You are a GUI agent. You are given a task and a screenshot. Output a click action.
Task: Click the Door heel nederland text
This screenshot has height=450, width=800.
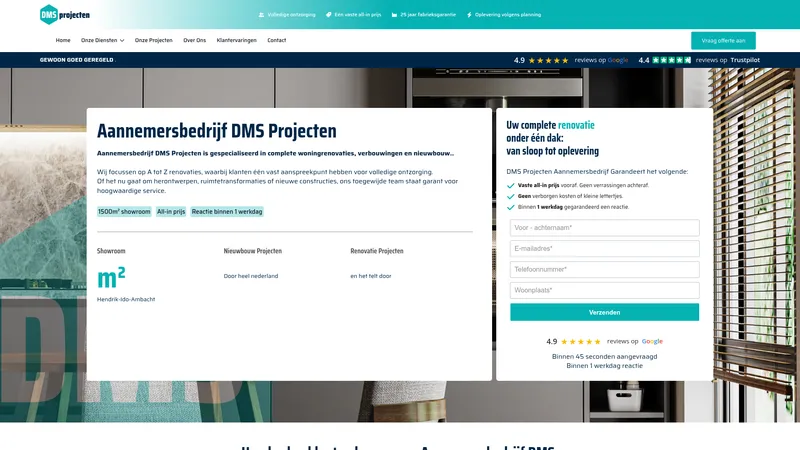[251, 276]
